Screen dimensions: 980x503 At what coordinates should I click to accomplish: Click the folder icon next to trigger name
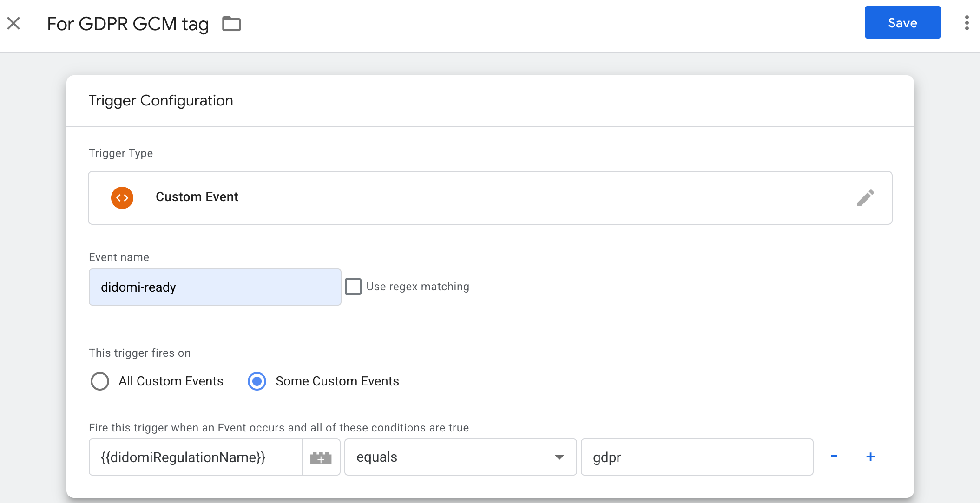click(x=231, y=24)
